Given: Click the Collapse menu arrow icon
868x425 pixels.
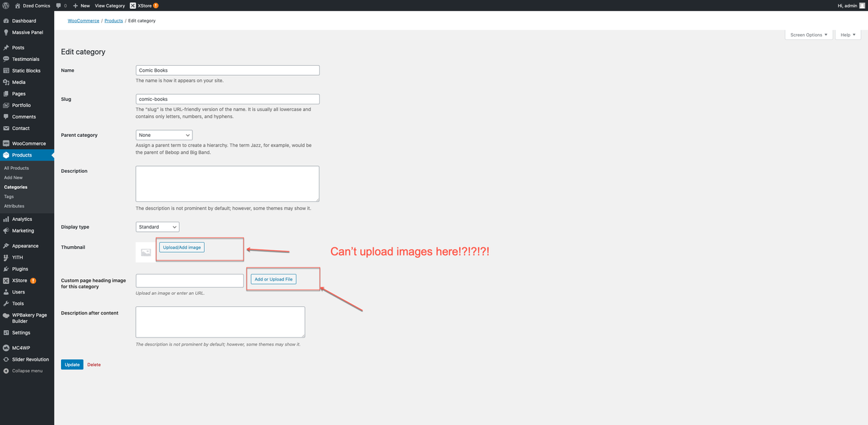Looking at the screenshot, I should (x=6, y=371).
